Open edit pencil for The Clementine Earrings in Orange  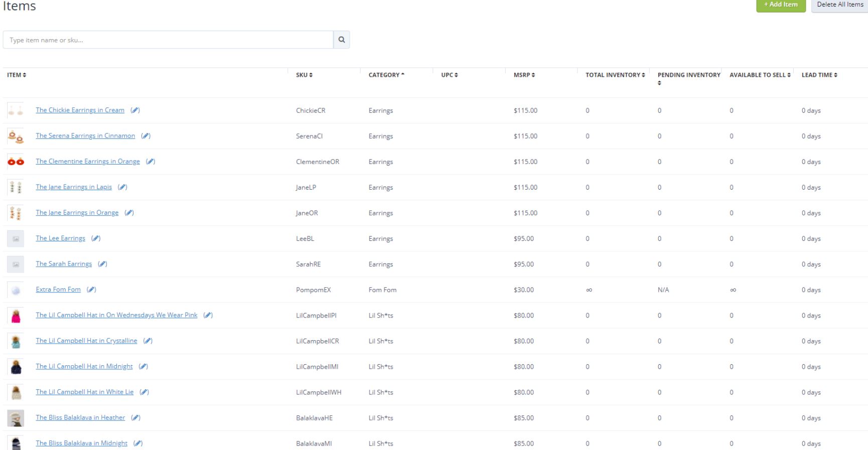pyautogui.click(x=151, y=162)
